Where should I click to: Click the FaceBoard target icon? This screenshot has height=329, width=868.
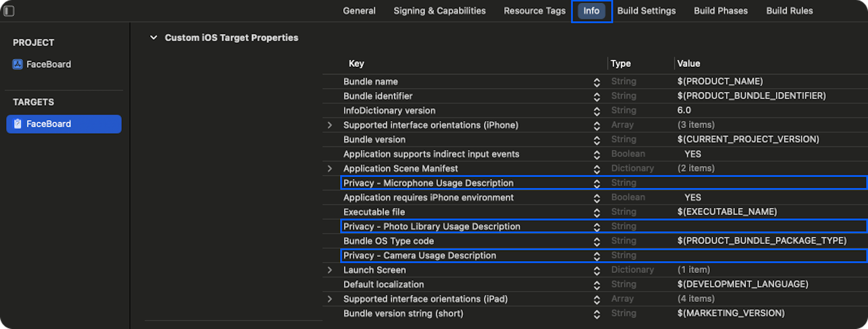18,124
